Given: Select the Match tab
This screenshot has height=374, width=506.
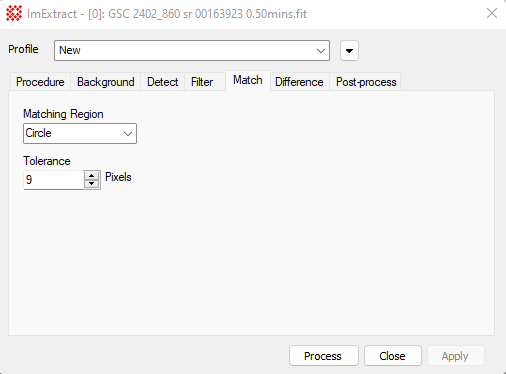Looking at the screenshot, I should pyautogui.click(x=248, y=80).
